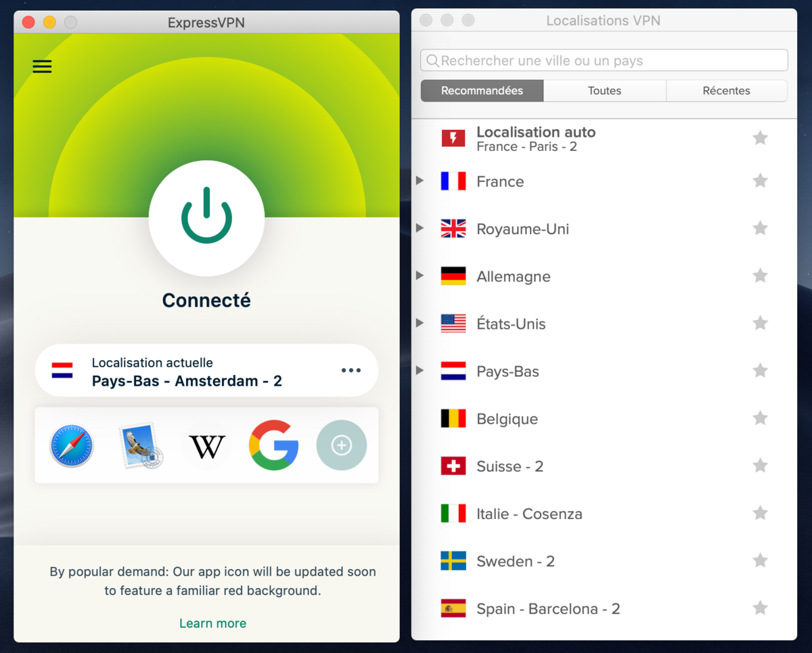Select the États-Unis location label
812x653 pixels.
click(511, 323)
